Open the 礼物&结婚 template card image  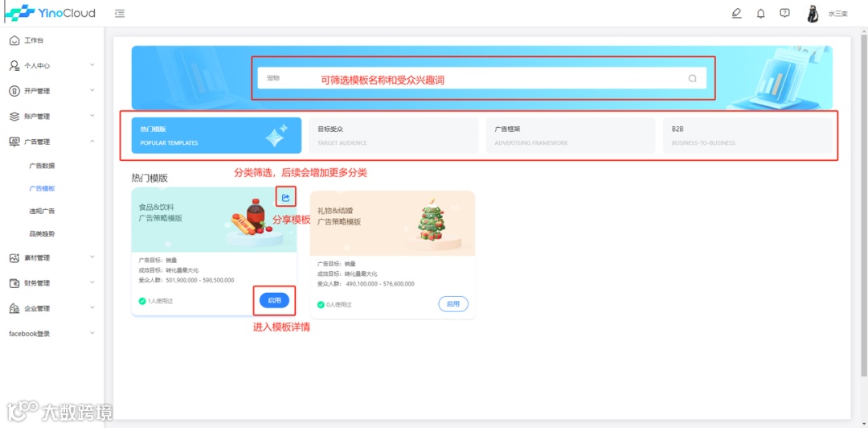point(392,223)
